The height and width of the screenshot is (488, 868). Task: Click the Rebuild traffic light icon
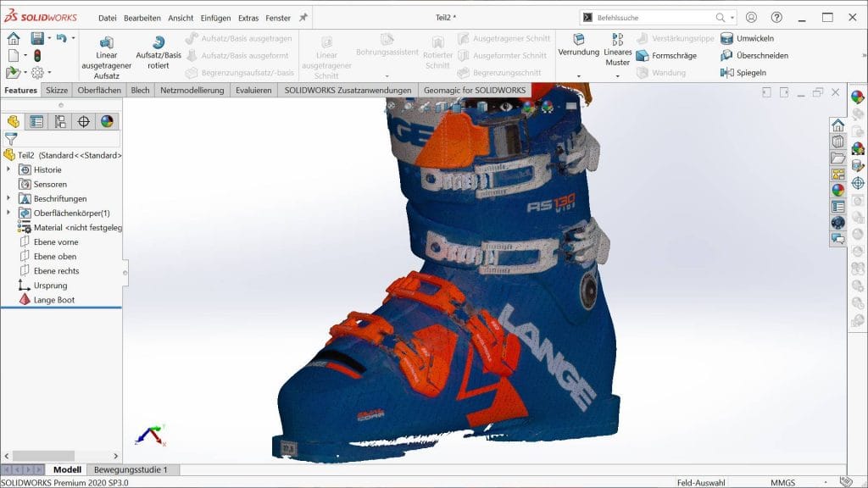coord(37,55)
